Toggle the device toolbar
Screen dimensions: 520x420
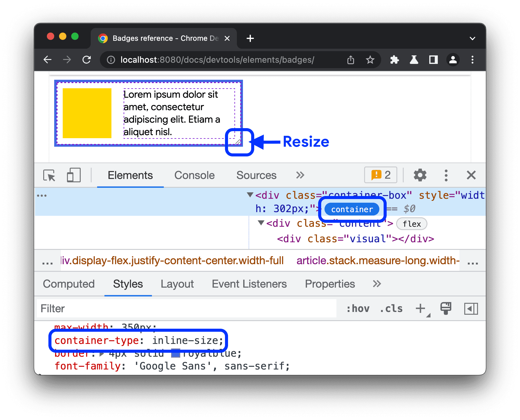[x=73, y=175]
